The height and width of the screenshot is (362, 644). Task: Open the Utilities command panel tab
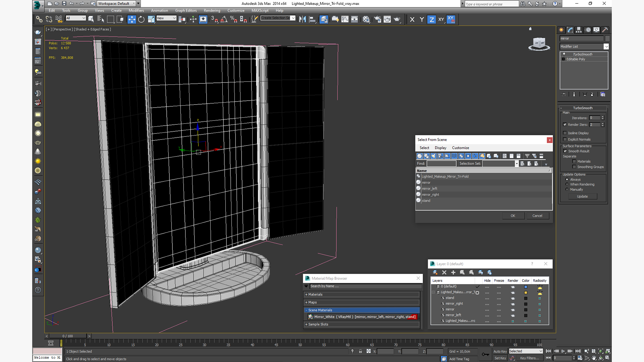[x=605, y=30]
